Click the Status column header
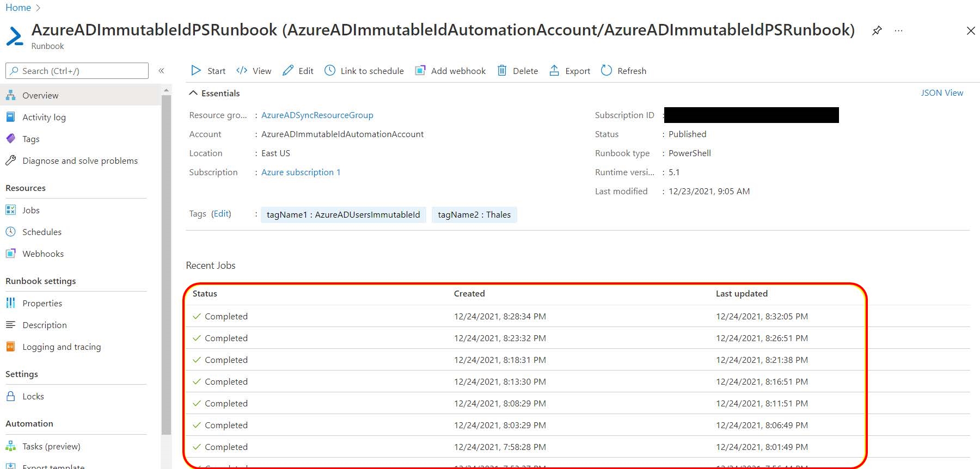Image resolution: width=980 pixels, height=469 pixels. (205, 293)
